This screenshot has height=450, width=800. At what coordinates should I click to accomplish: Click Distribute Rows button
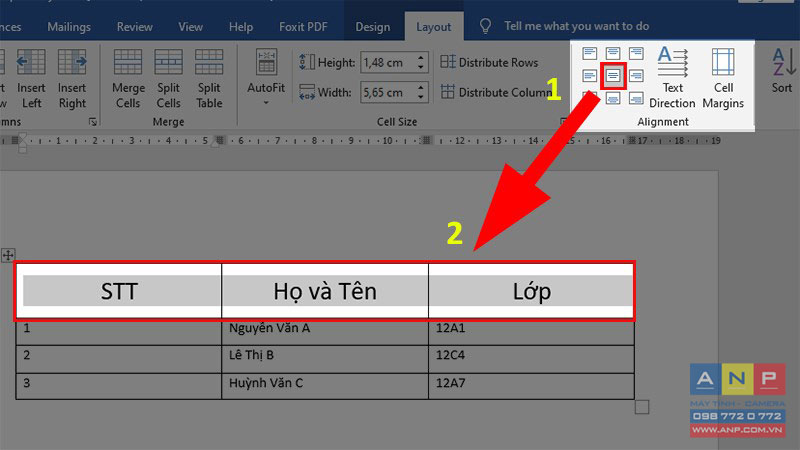(x=489, y=62)
